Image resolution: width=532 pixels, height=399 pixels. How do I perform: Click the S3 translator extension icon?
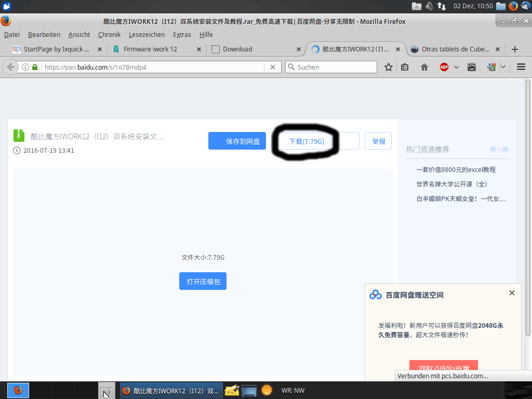(491, 67)
